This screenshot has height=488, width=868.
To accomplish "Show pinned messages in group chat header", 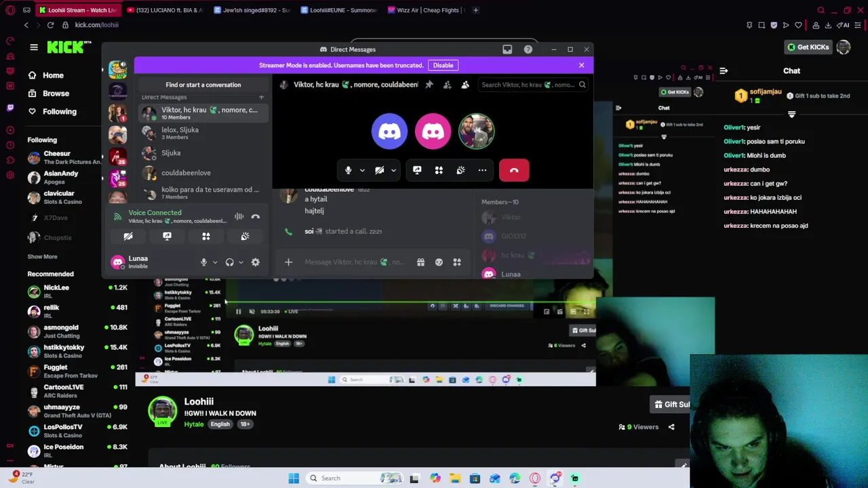I will pyautogui.click(x=429, y=85).
